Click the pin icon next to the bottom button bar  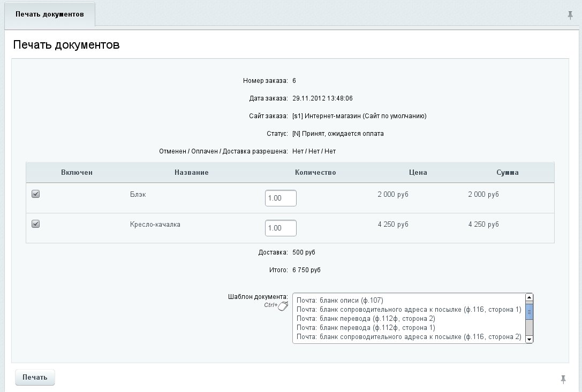coord(563,379)
